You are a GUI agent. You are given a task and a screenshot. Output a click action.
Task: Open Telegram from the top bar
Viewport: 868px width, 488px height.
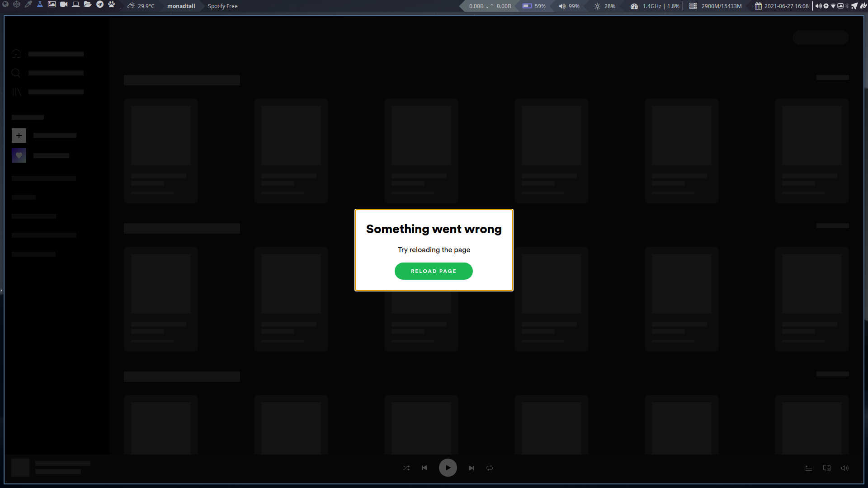click(x=100, y=6)
